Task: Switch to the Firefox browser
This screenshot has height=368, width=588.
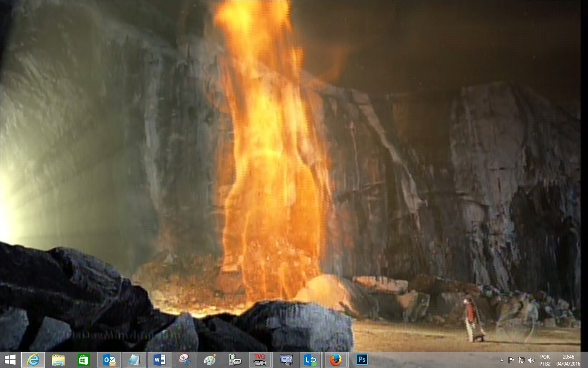Action: [x=336, y=360]
